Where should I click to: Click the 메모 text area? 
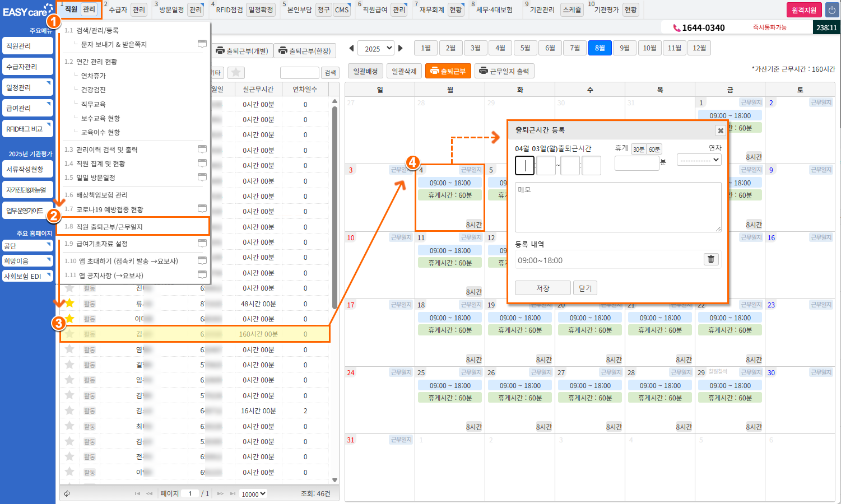(x=617, y=207)
